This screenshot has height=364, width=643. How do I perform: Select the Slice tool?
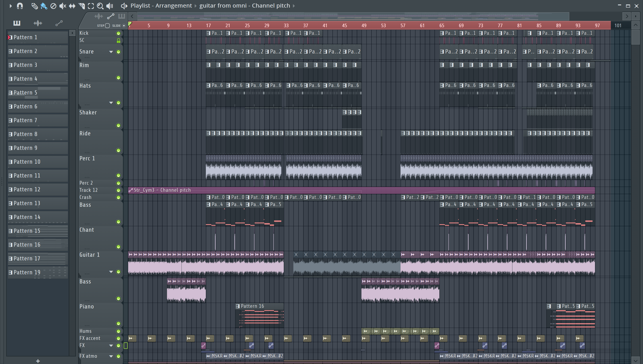pyautogui.click(x=81, y=6)
